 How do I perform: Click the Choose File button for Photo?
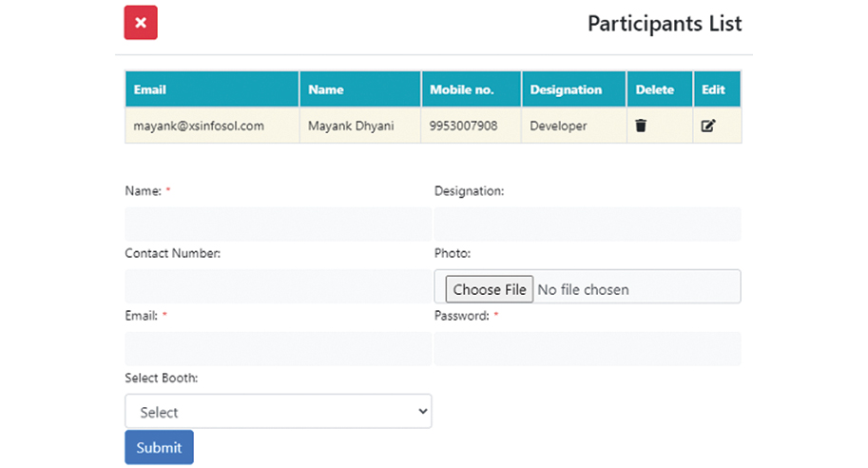click(x=489, y=289)
